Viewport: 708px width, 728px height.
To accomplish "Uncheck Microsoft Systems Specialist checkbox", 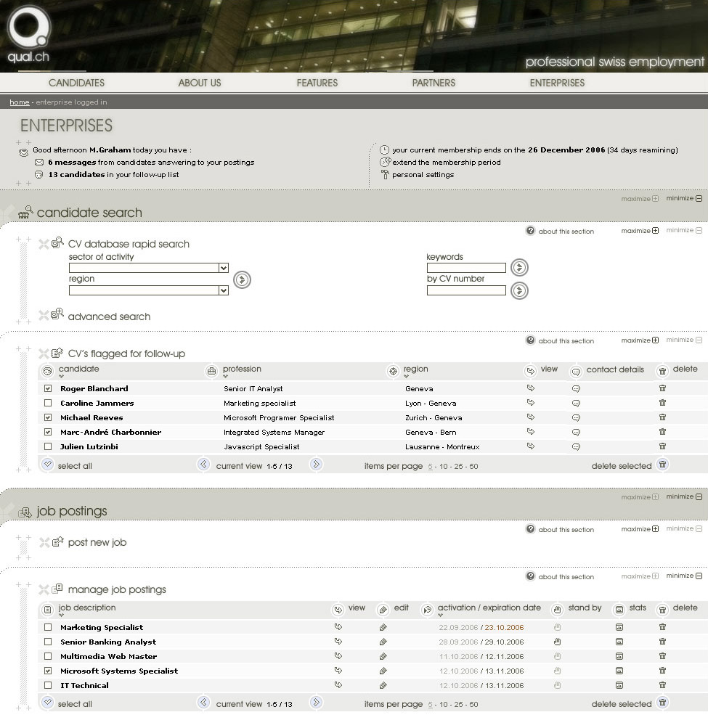I will pos(48,671).
